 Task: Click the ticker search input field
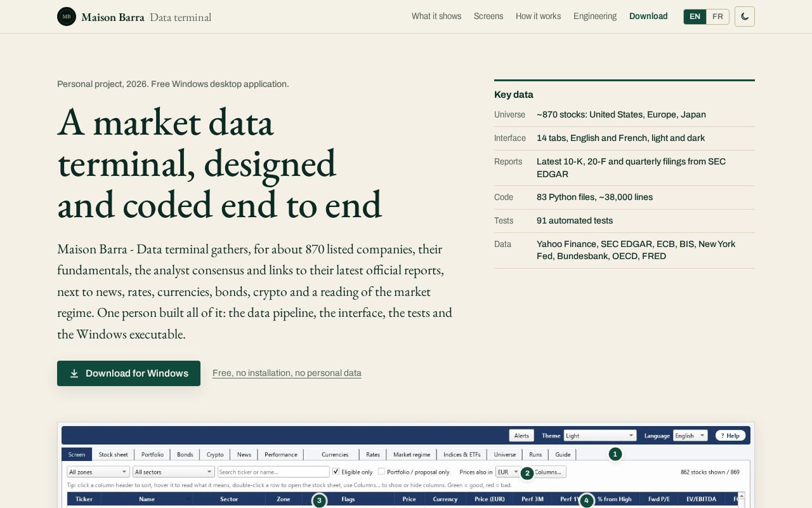pyautogui.click(x=273, y=472)
